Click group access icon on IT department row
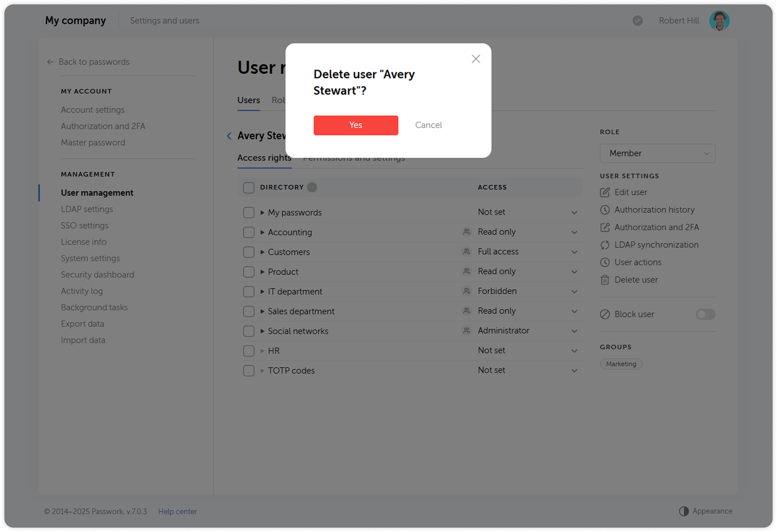This screenshot has height=532, width=777. tap(466, 291)
